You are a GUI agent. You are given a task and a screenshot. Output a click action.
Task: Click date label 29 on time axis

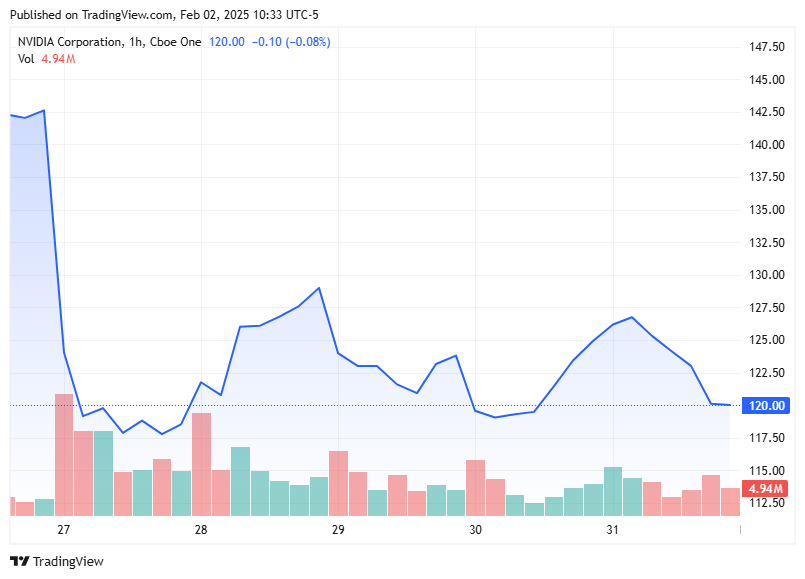(x=338, y=530)
